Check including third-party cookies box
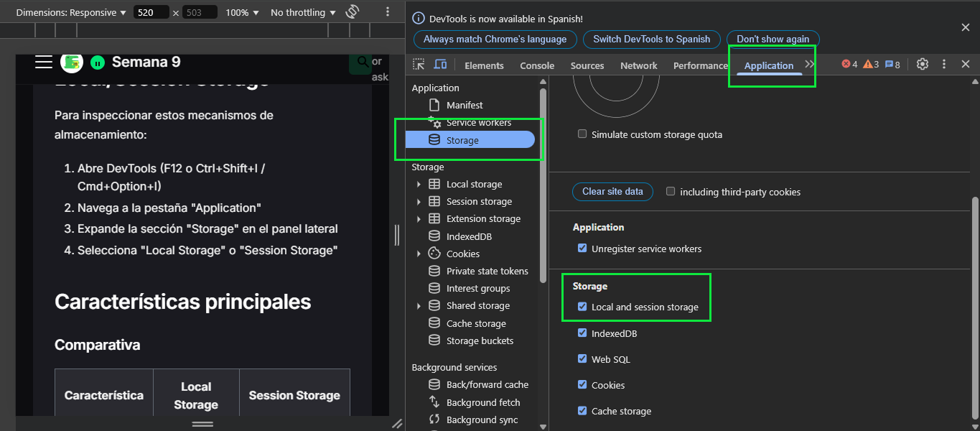 click(671, 192)
